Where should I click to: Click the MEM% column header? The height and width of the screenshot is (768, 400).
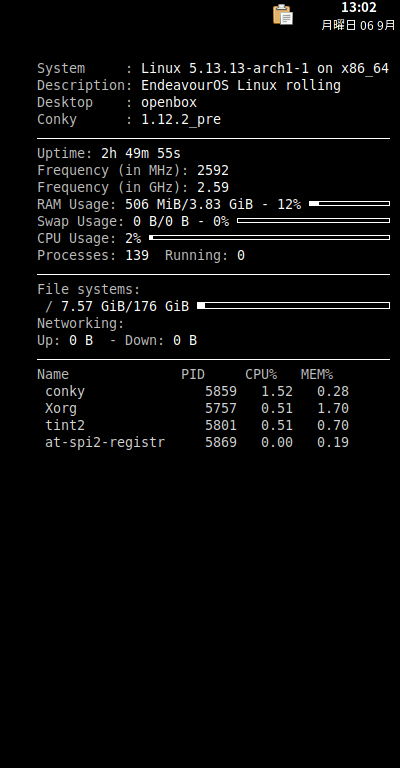click(317, 375)
